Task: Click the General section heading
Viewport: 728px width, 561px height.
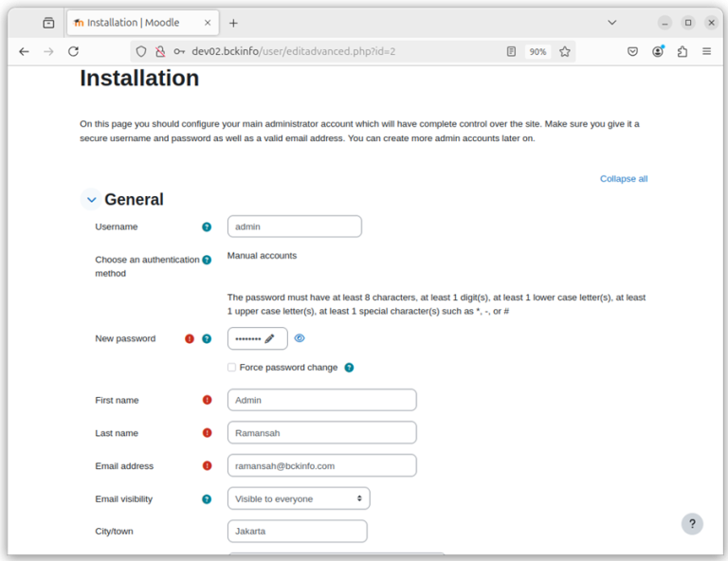Action: coord(134,200)
